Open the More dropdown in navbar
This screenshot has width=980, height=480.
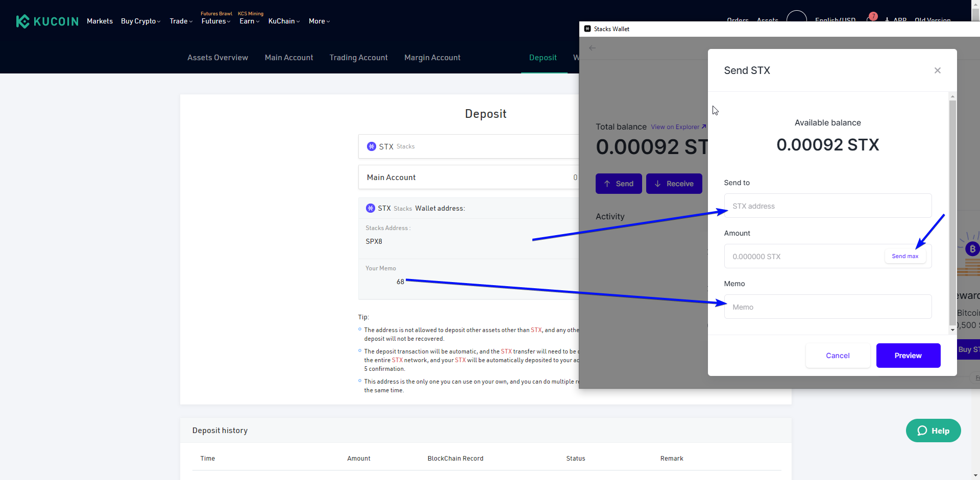click(x=319, y=21)
